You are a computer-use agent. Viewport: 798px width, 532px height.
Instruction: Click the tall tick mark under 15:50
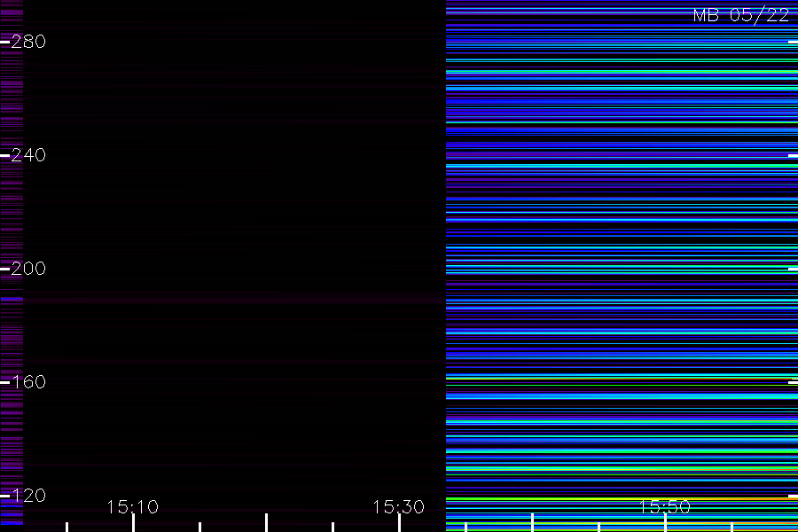pos(665,523)
